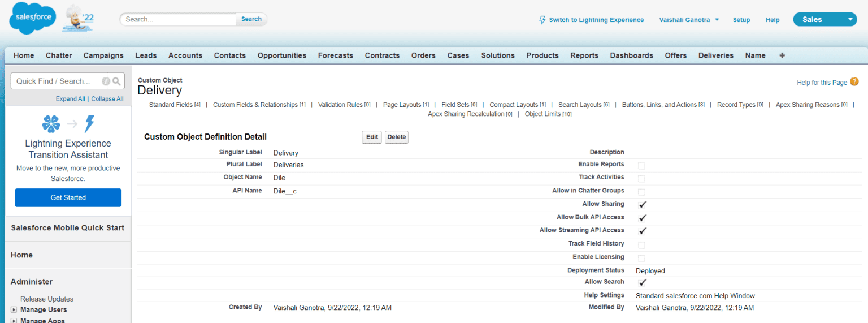The image size is (868, 323).
Task: Open the Chatter tab
Action: point(59,55)
